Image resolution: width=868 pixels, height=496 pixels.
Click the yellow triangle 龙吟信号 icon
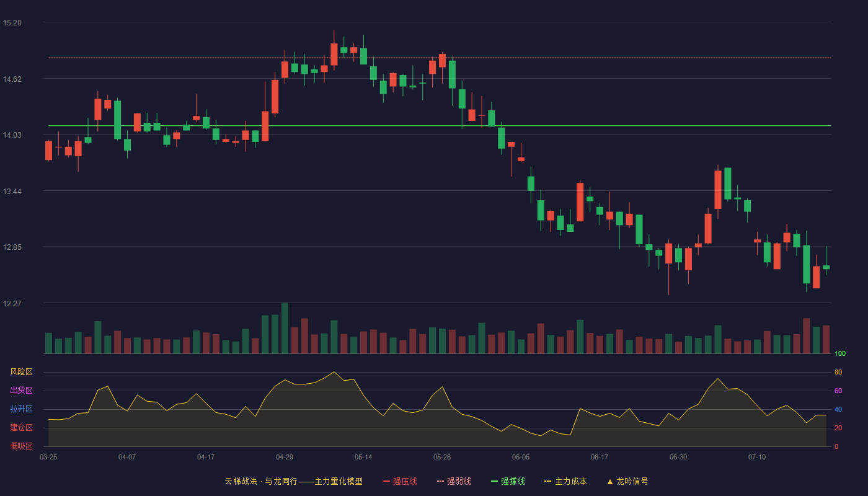(610, 481)
